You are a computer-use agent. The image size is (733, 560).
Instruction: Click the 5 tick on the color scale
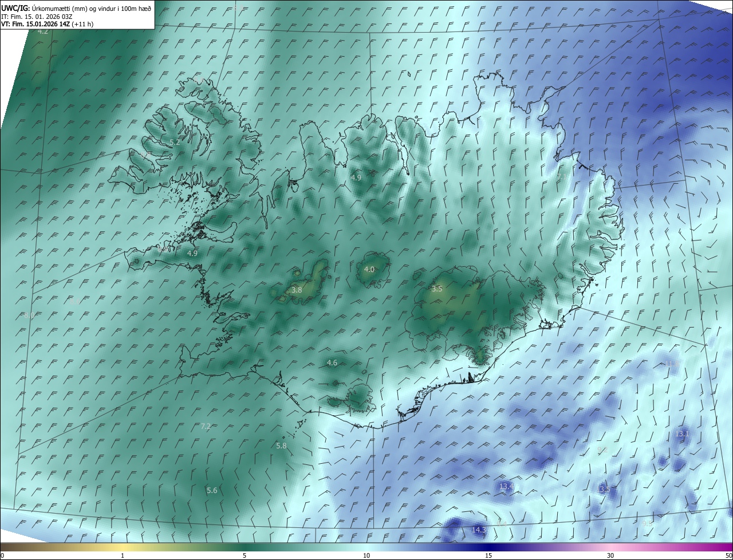pyautogui.click(x=245, y=556)
